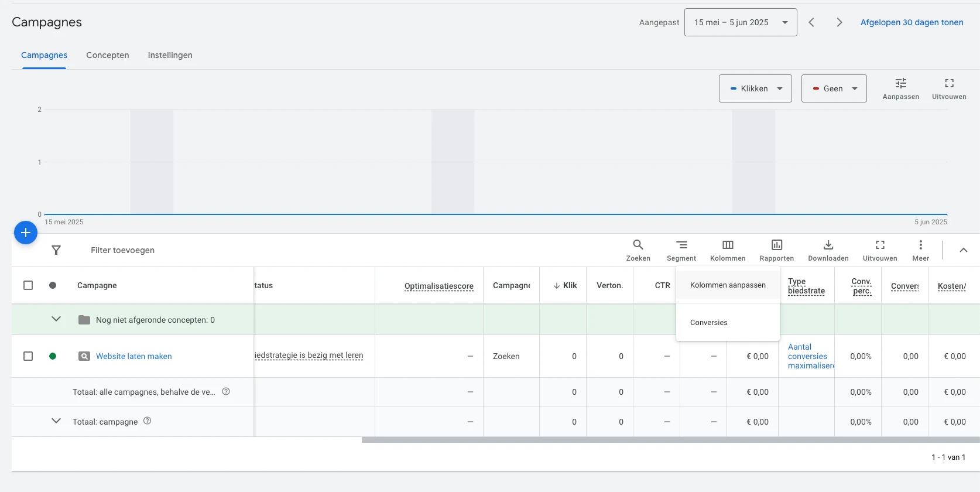Open the Meer options menu
The image size is (980, 492).
click(921, 250)
